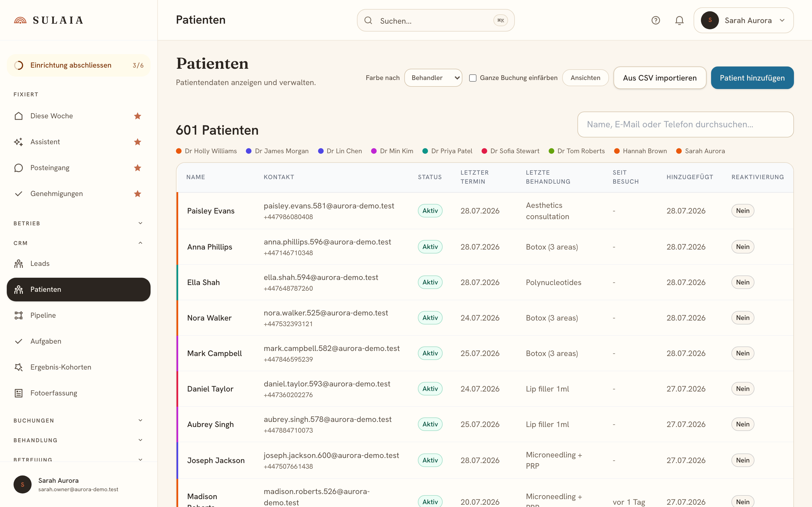Click the Sulaia logo icon
Image resolution: width=812 pixels, height=507 pixels.
(x=20, y=21)
